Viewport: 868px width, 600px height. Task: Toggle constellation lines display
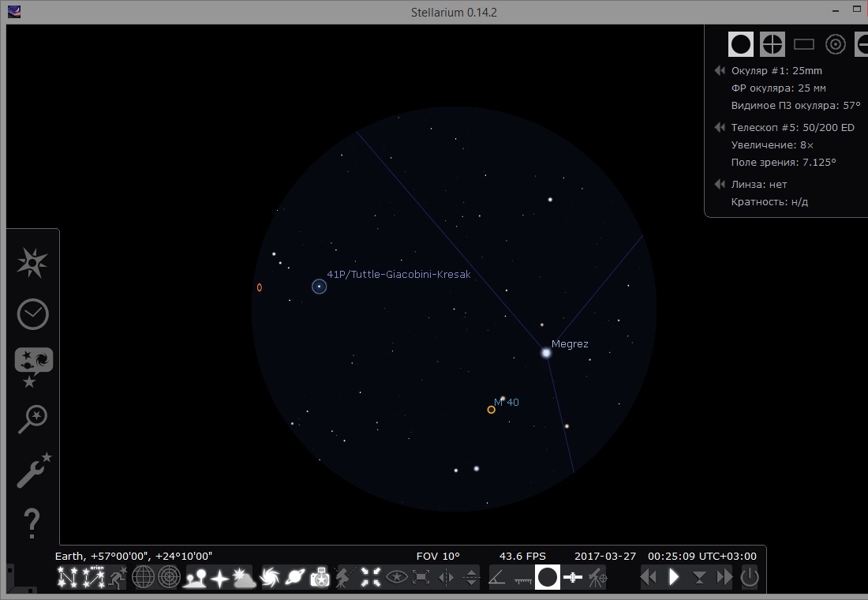(x=68, y=578)
